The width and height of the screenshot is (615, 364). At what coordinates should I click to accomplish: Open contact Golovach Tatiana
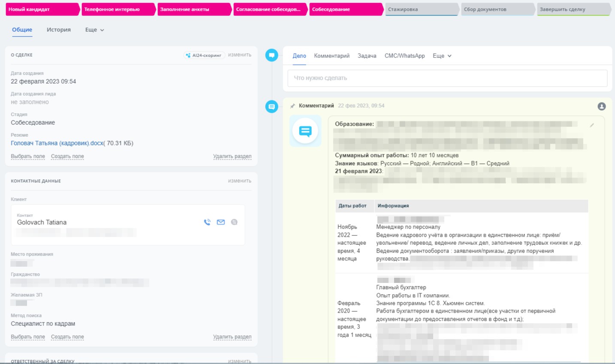pos(42,223)
